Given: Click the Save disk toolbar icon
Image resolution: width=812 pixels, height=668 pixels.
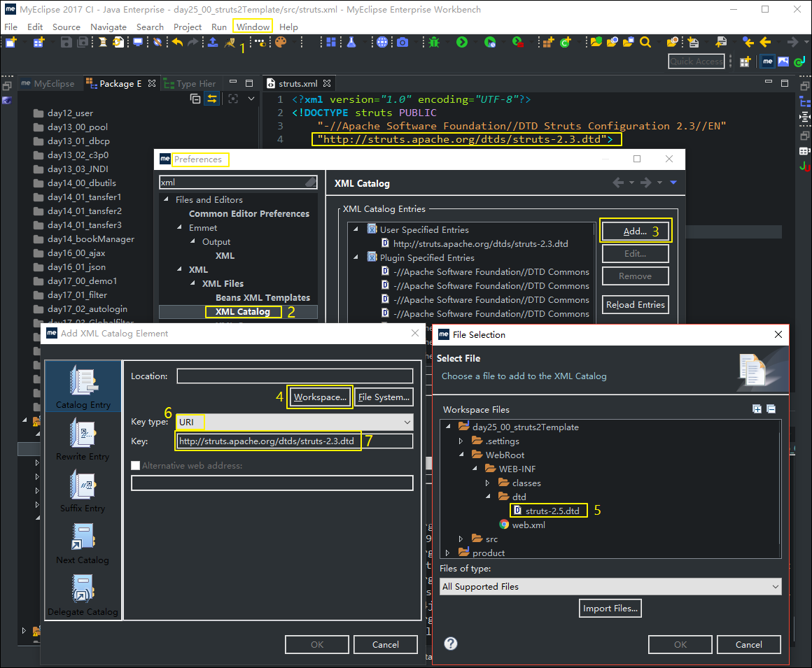Looking at the screenshot, I should pyautogui.click(x=66, y=43).
